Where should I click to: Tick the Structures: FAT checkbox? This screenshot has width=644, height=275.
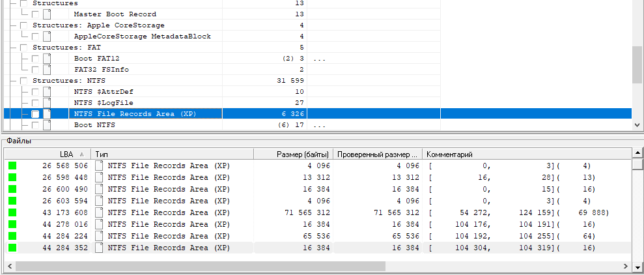(x=24, y=48)
